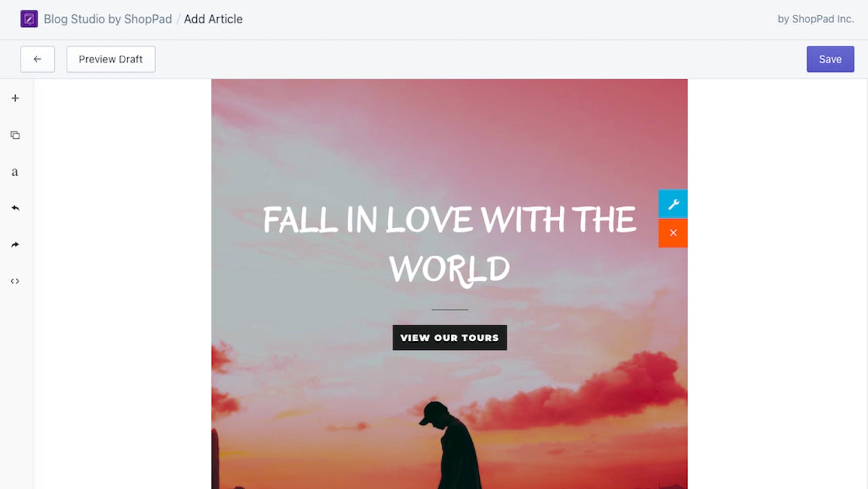This screenshot has width=868, height=489.
Task: Select the View Our Tours button
Action: coord(450,338)
